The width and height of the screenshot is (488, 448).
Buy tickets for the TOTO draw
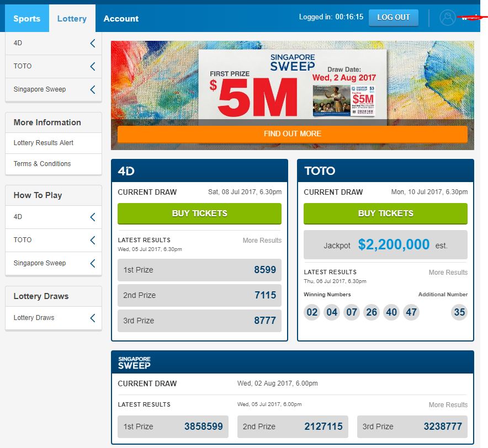pyautogui.click(x=385, y=214)
